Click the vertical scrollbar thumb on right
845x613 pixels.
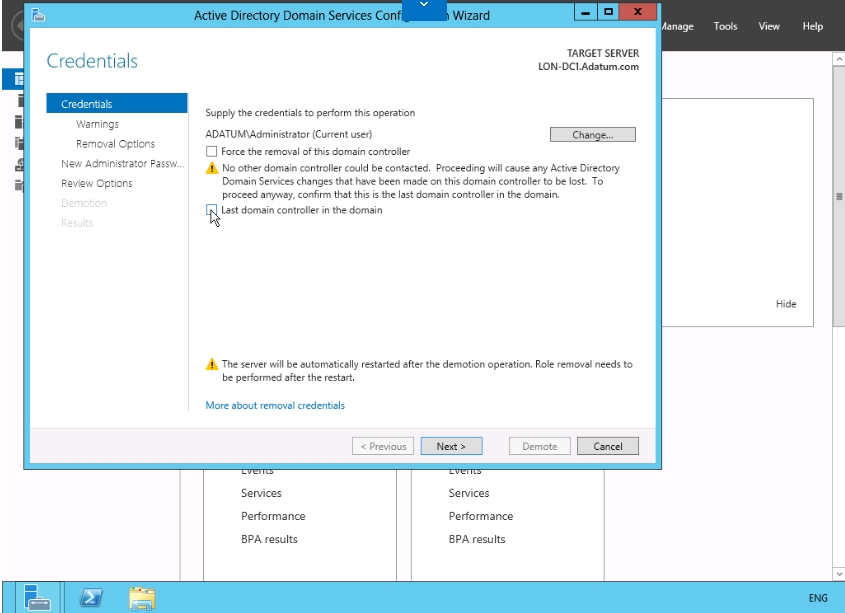838,196
